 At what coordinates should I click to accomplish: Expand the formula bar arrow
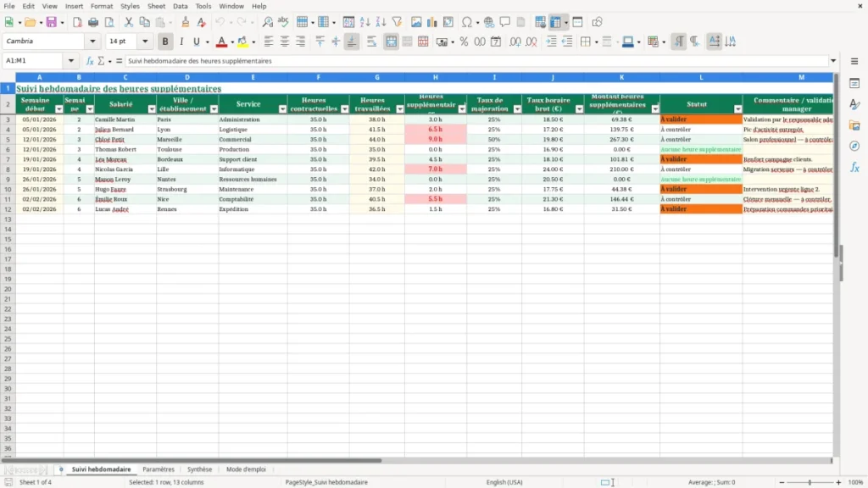pos(833,61)
